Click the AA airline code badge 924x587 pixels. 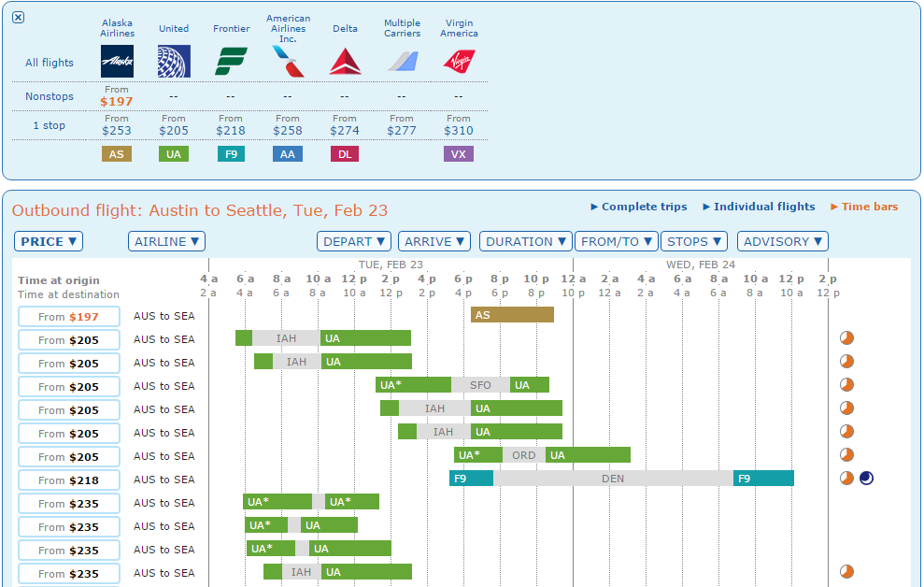click(x=288, y=154)
